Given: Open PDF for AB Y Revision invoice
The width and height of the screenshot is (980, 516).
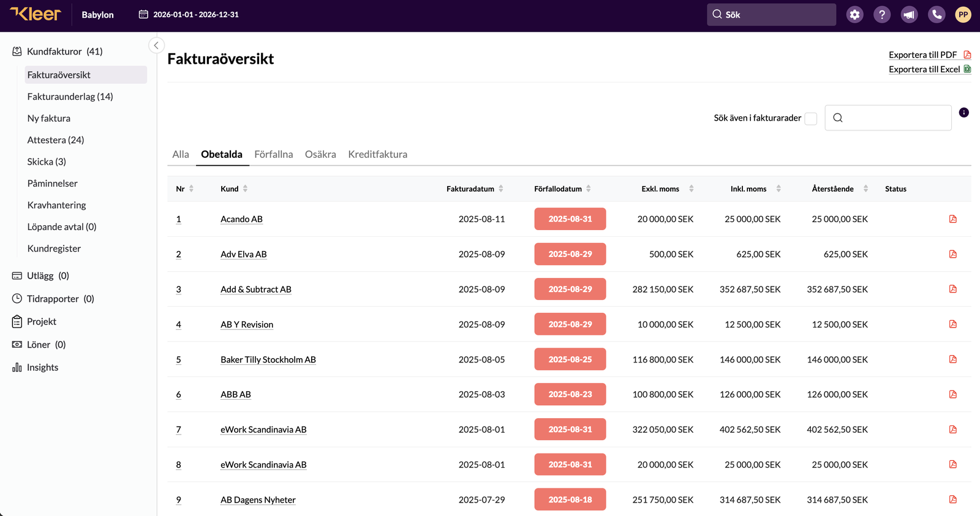Looking at the screenshot, I should click(953, 324).
